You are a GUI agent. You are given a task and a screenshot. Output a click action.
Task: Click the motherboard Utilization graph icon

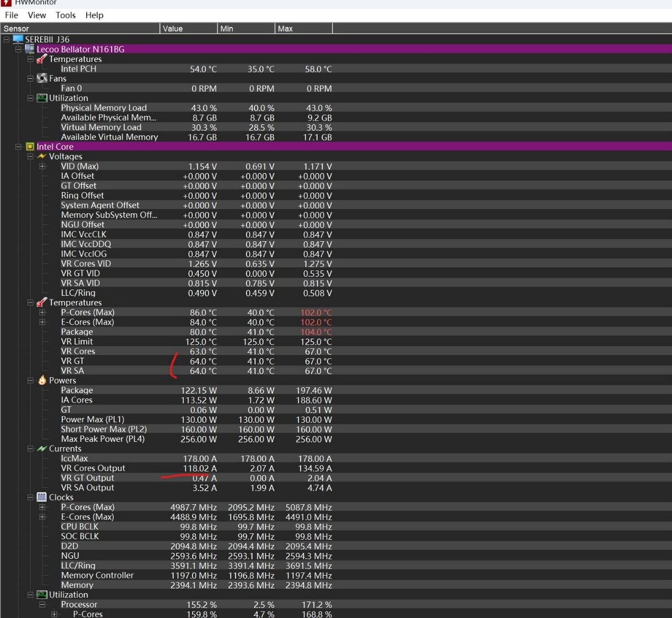(x=42, y=98)
